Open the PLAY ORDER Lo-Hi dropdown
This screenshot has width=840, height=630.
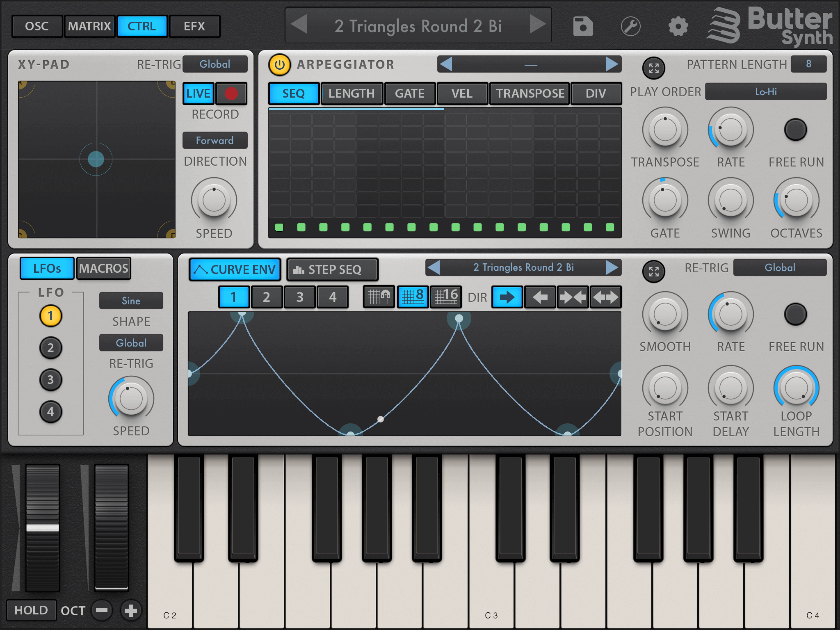(x=765, y=92)
